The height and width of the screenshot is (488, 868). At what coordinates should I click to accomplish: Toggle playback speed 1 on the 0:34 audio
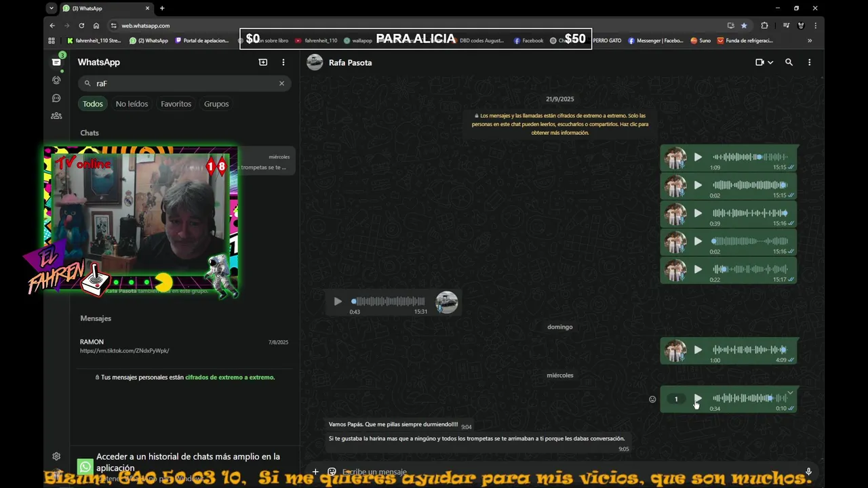(x=676, y=399)
